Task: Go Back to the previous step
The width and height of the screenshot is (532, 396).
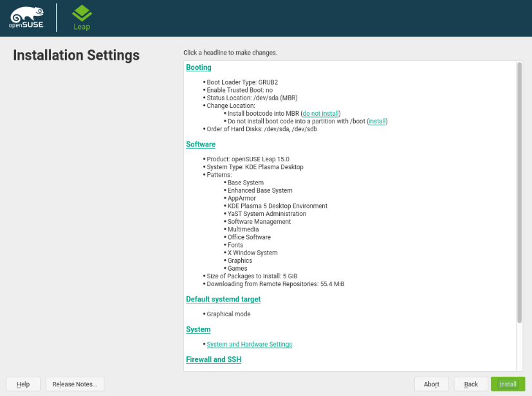Action: (x=471, y=384)
